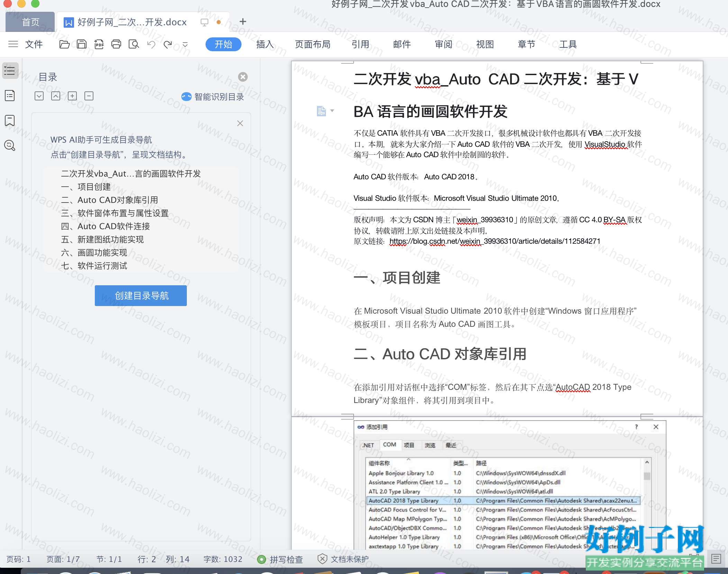Viewport: 728px width, 574px height.
Task: Click the 字数: 1032 word count
Action: point(223,559)
